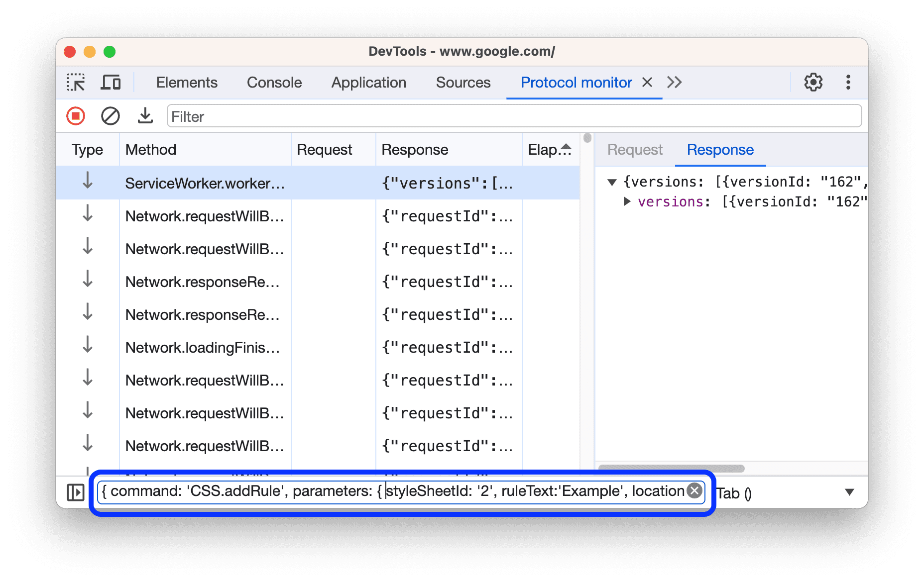This screenshot has width=924, height=582.
Task: Open the Tab () target selector dropdown
Action: [848, 492]
